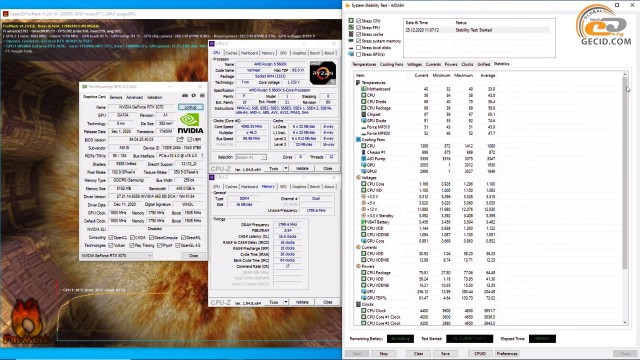Uncheck Stress system memory in AIDA64
640x360 pixels.
coord(358,41)
